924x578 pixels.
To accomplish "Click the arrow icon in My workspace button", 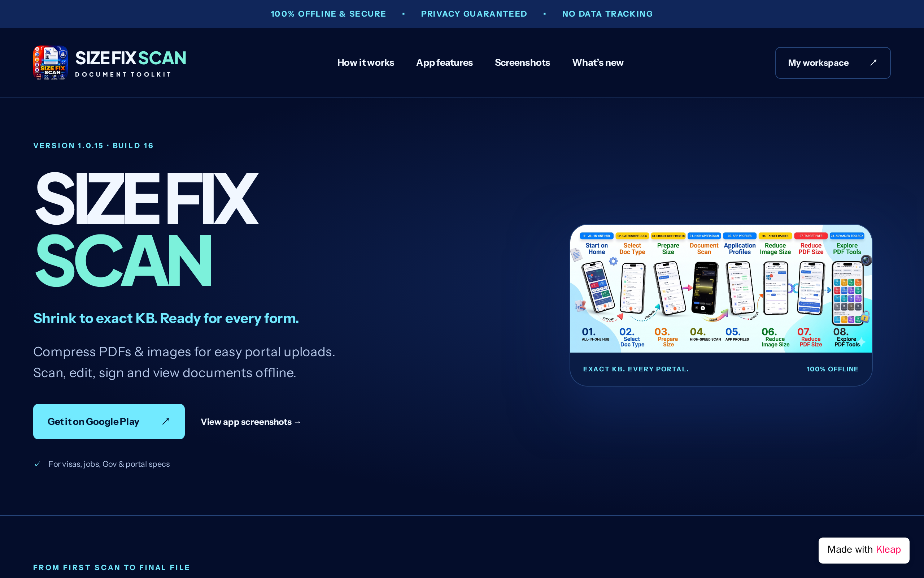I will [x=873, y=63].
